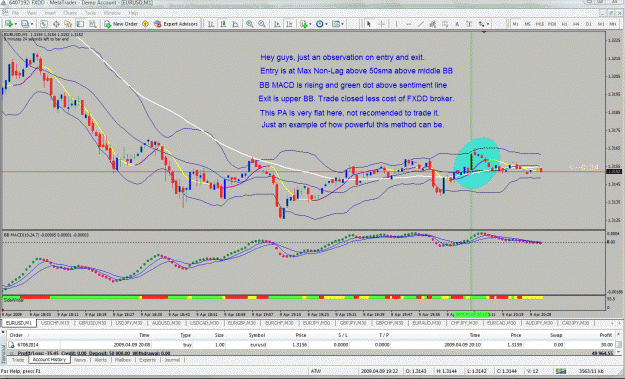Open the Periods clock dropdown
This screenshot has height=379, width=625.
(321, 24)
